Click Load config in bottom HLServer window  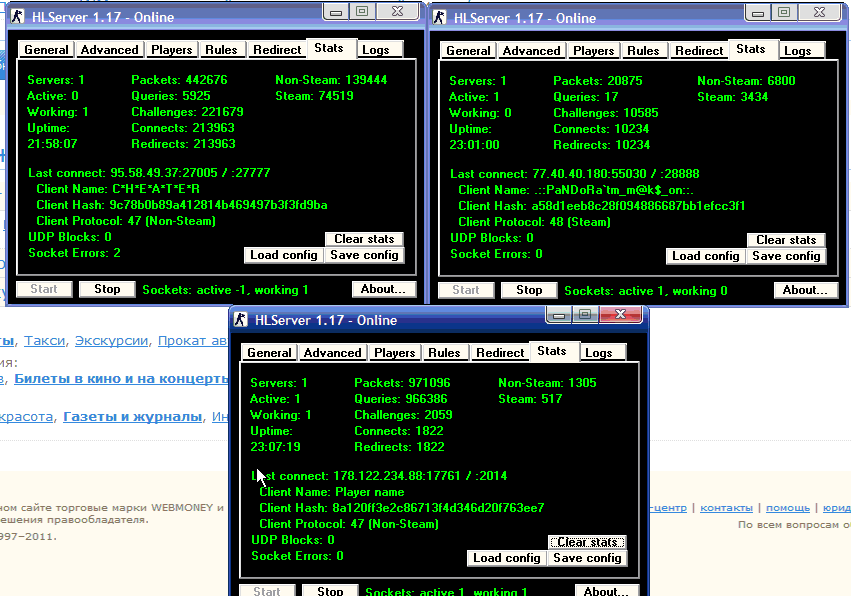[x=507, y=558]
